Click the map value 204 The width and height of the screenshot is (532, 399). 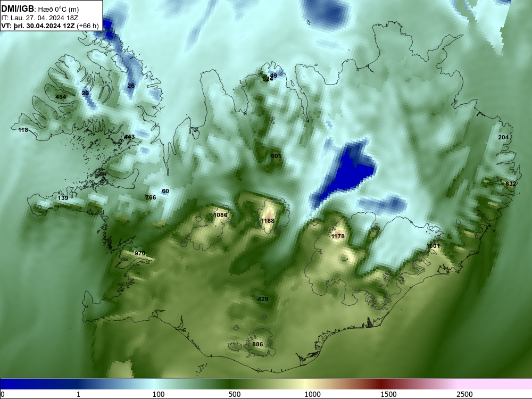click(x=503, y=137)
